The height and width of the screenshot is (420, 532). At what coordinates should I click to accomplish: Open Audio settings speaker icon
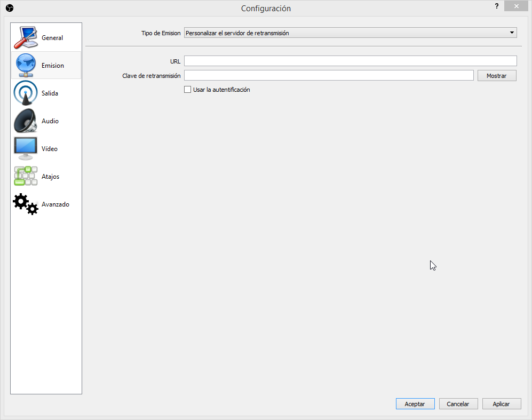click(26, 121)
